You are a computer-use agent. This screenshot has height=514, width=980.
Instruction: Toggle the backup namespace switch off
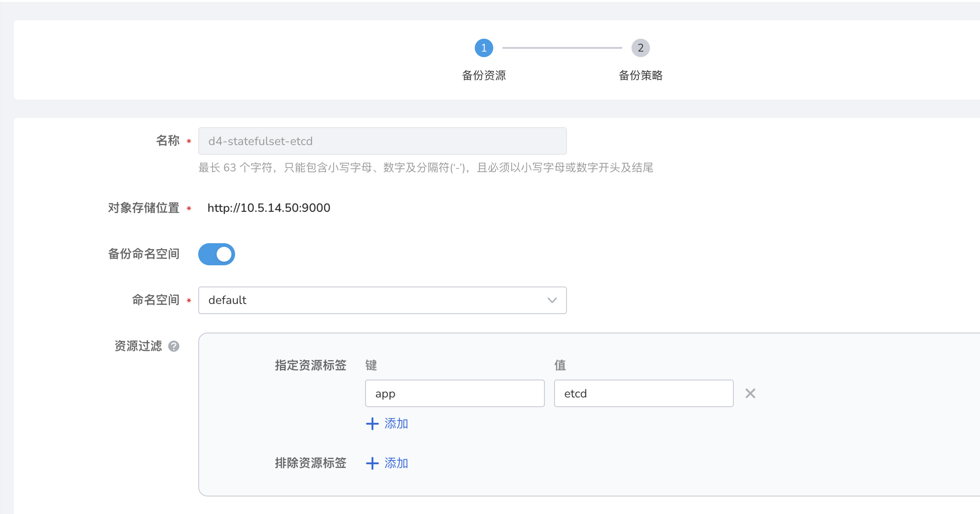pos(217,254)
